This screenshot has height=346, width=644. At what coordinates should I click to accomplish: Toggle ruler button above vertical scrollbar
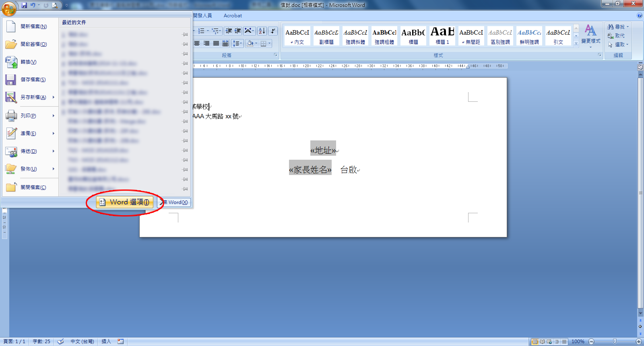point(640,67)
